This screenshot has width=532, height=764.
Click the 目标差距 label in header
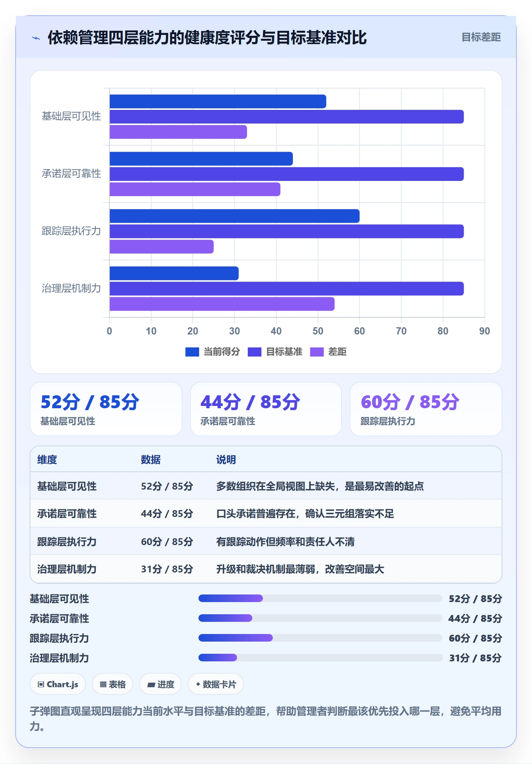point(481,37)
